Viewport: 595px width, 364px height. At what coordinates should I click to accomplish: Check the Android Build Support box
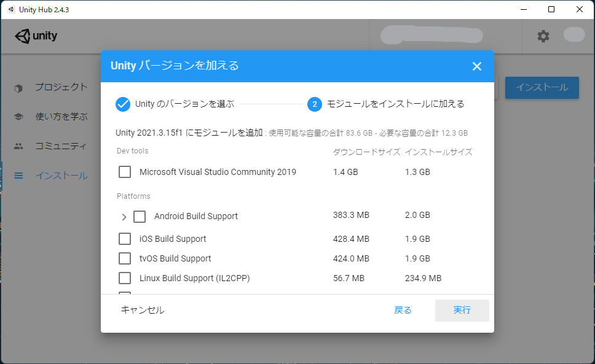click(x=140, y=216)
